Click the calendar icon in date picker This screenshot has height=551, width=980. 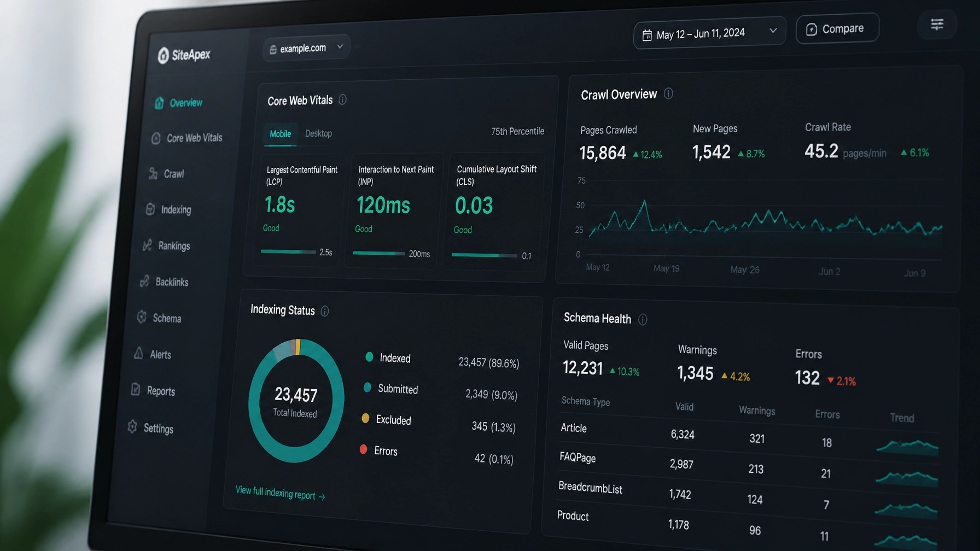(647, 36)
